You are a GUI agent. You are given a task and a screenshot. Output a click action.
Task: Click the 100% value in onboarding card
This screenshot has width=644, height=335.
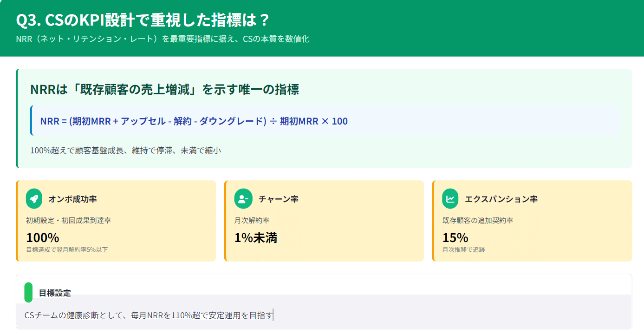click(x=43, y=237)
